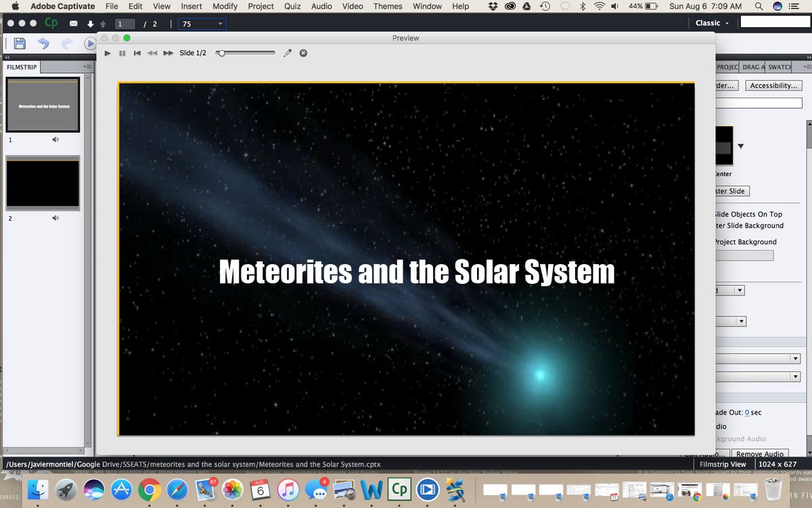Image resolution: width=812 pixels, height=508 pixels.
Task: Click Fade Out seconds value
Action: (747, 412)
